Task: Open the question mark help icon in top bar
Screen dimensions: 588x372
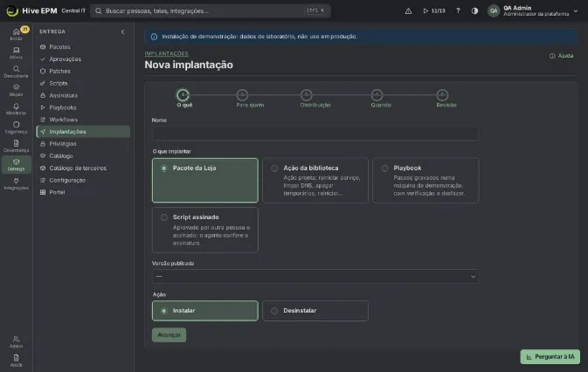Action: [x=458, y=10]
